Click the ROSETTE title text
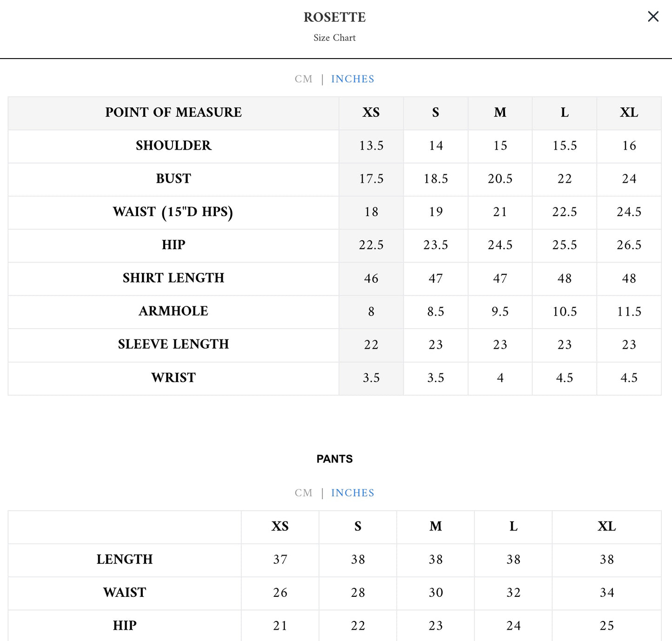The height and width of the screenshot is (641, 672). 334,17
